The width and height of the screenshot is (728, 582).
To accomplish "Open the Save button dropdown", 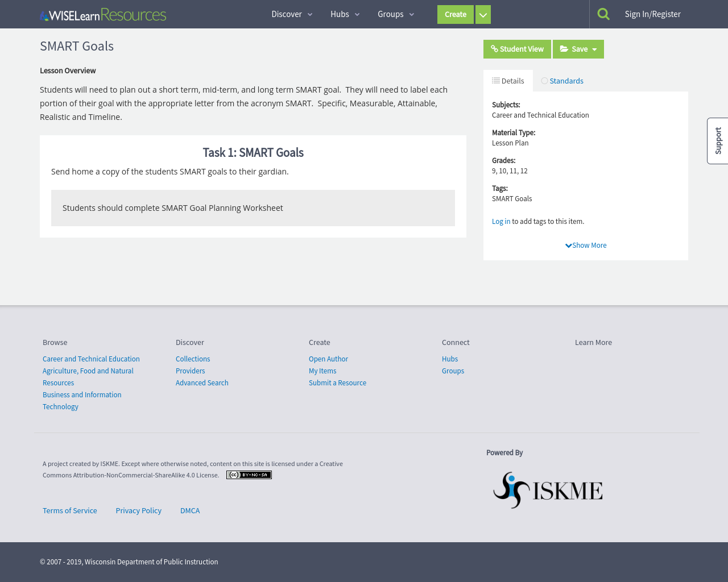I will tap(594, 49).
